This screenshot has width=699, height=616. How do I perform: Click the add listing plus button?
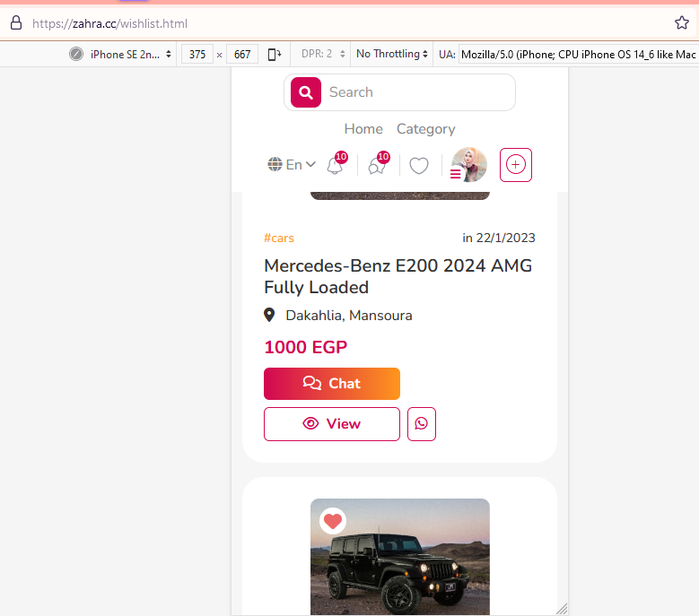click(516, 165)
